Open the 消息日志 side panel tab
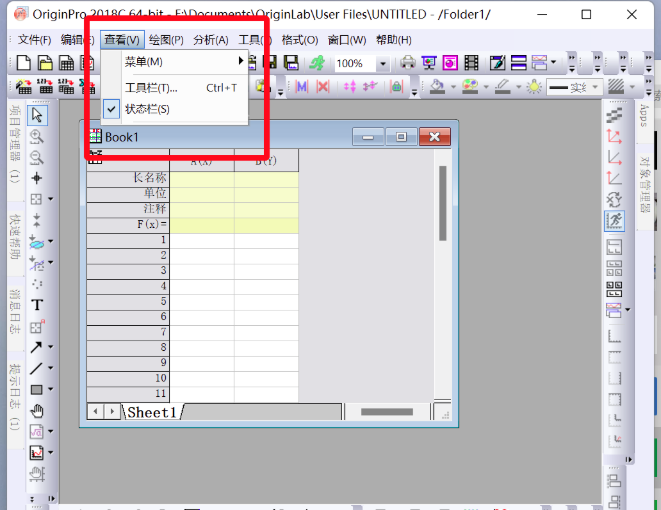The width and height of the screenshot is (661, 510). (x=15, y=312)
